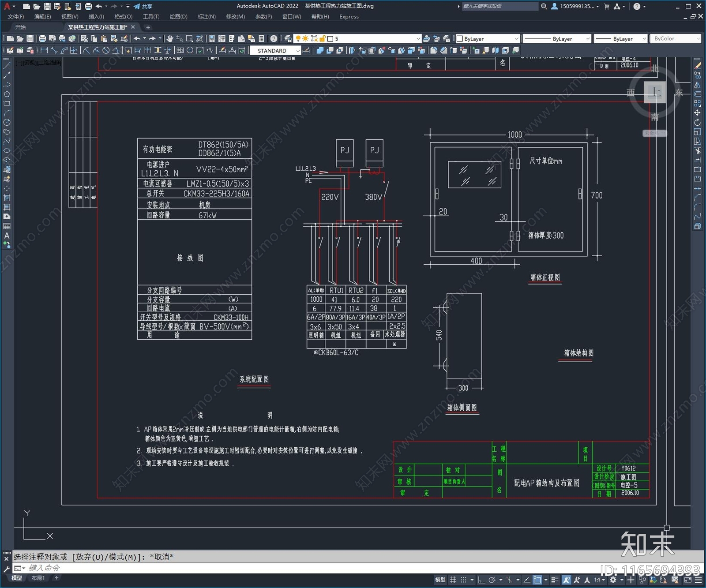Click the Undo arrow in standard toolbar
The image size is (706, 588).
(137, 39)
